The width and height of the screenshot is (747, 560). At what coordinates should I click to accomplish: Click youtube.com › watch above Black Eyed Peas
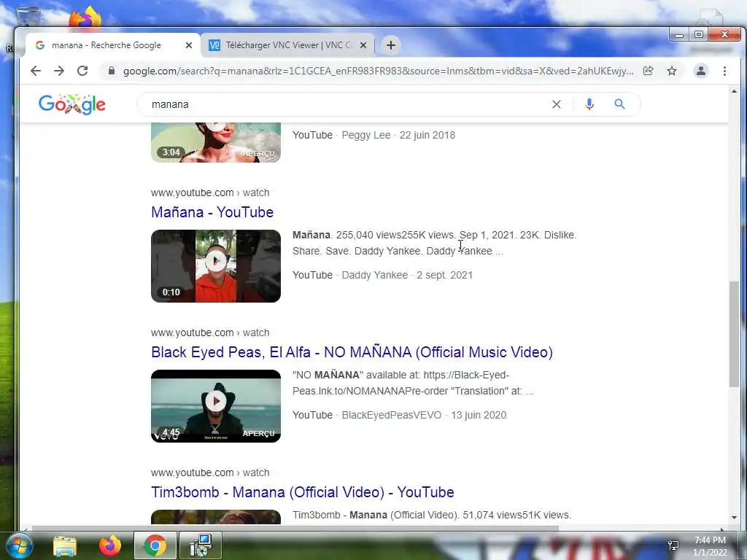[x=210, y=332]
